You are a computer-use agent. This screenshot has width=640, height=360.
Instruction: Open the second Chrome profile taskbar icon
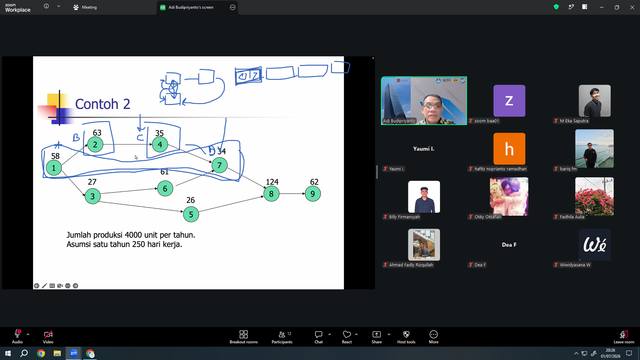pos(90,353)
